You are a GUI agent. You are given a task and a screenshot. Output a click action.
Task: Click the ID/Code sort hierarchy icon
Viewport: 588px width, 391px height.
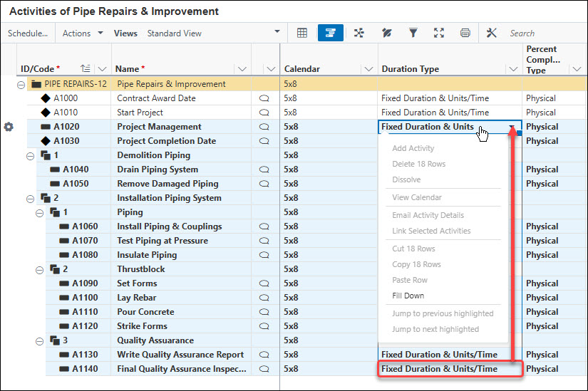click(x=86, y=68)
